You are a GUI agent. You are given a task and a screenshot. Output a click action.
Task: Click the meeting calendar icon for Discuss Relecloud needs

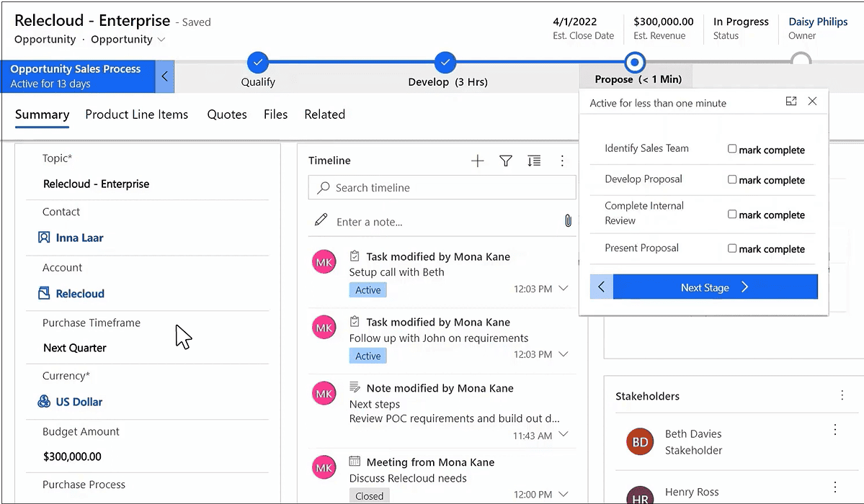pos(355,461)
